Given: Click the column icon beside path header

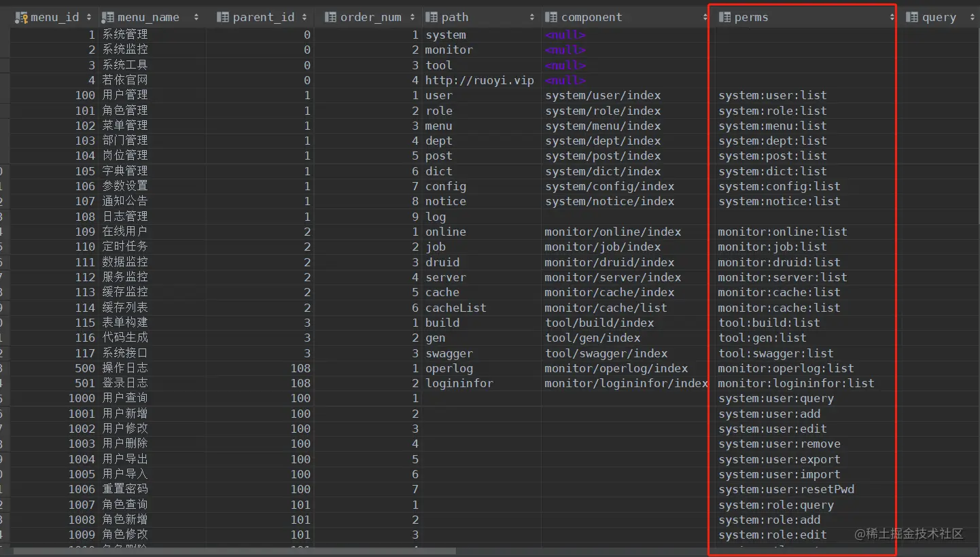Looking at the screenshot, I should (432, 18).
